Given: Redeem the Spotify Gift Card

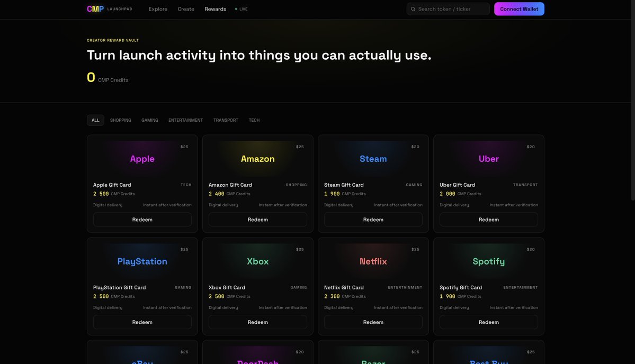Looking at the screenshot, I should pos(488,322).
